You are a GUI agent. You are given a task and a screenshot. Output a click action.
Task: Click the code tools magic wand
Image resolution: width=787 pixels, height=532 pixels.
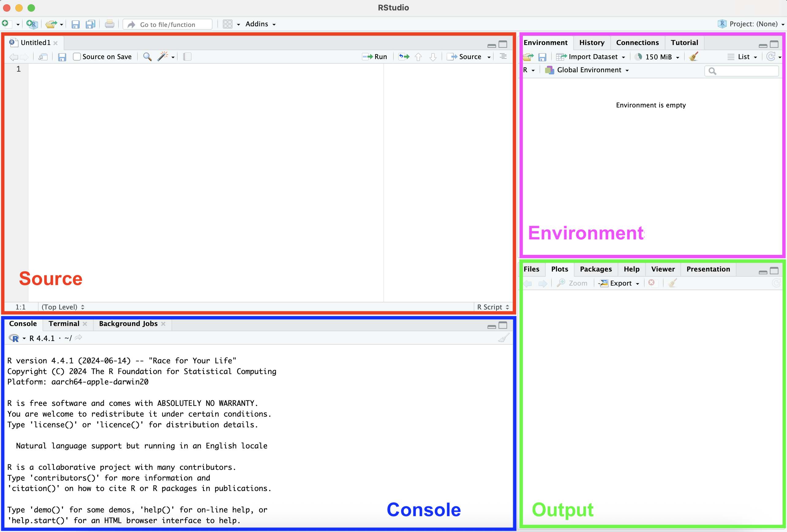pyautogui.click(x=163, y=56)
